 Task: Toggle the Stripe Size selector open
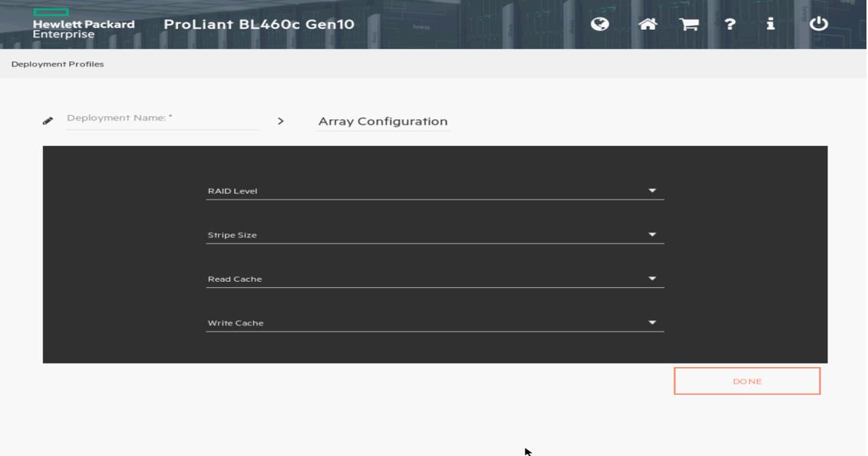click(652, 233)
